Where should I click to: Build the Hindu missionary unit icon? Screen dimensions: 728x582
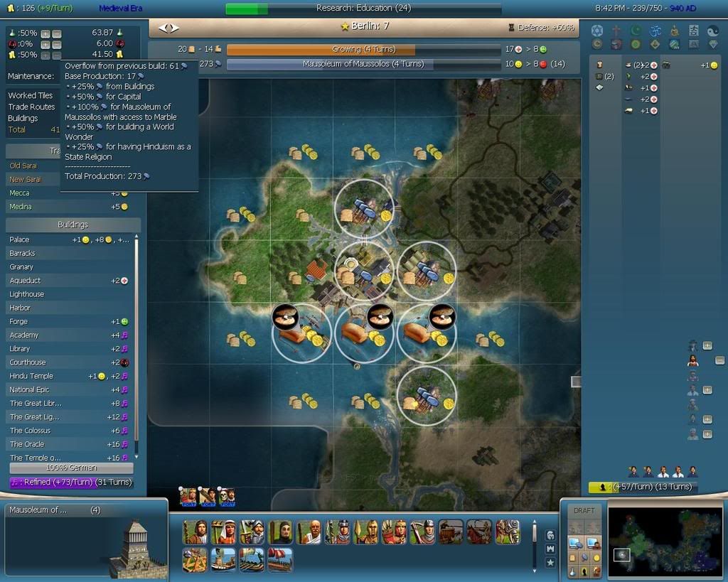[309, 532]
